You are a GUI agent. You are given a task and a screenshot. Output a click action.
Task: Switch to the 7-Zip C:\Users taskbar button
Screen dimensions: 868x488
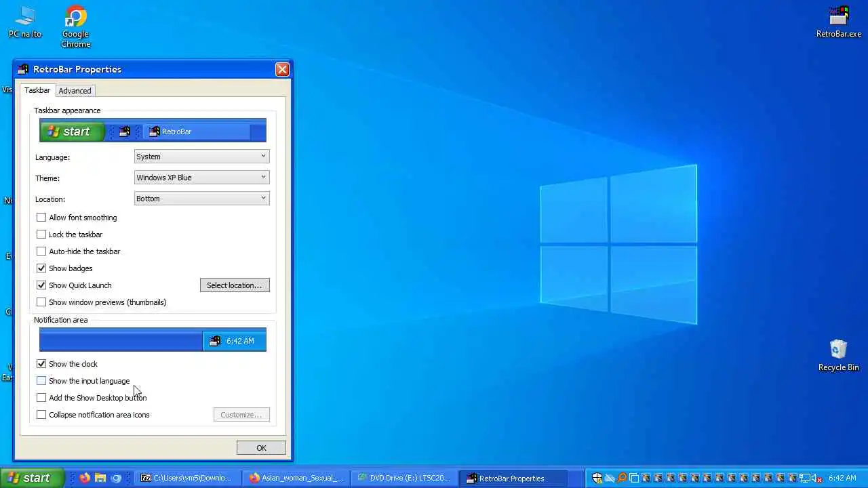[x=186, y=478]
